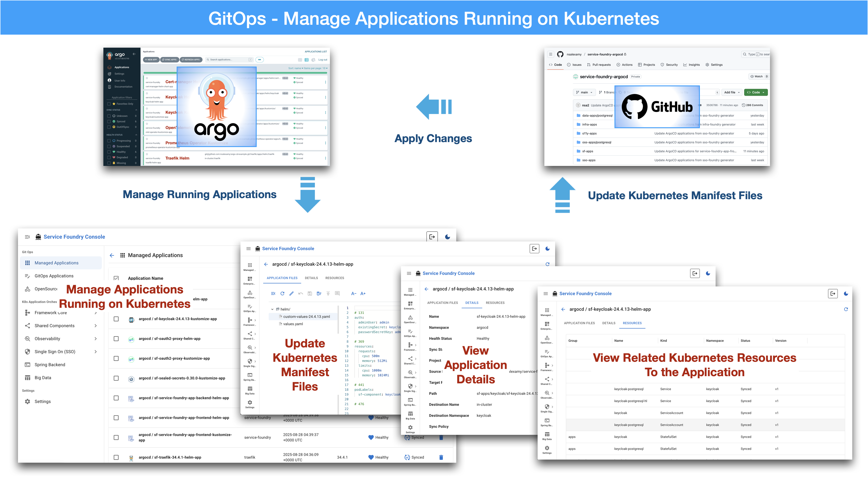This screenshot has height=487, width=868.
Task: Open User Info in Argo CD sidebar
Action: [120, 80]
